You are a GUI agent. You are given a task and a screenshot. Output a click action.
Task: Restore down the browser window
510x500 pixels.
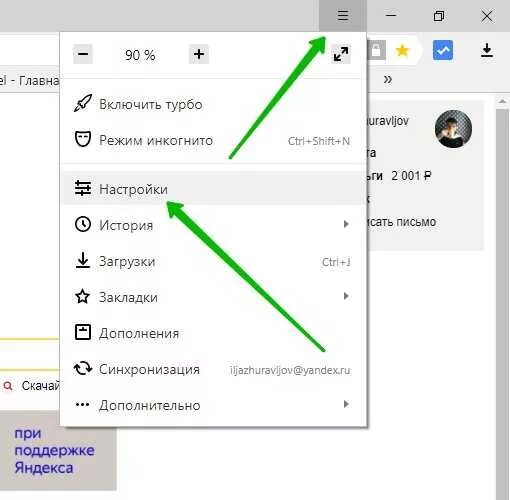(439, 16)
